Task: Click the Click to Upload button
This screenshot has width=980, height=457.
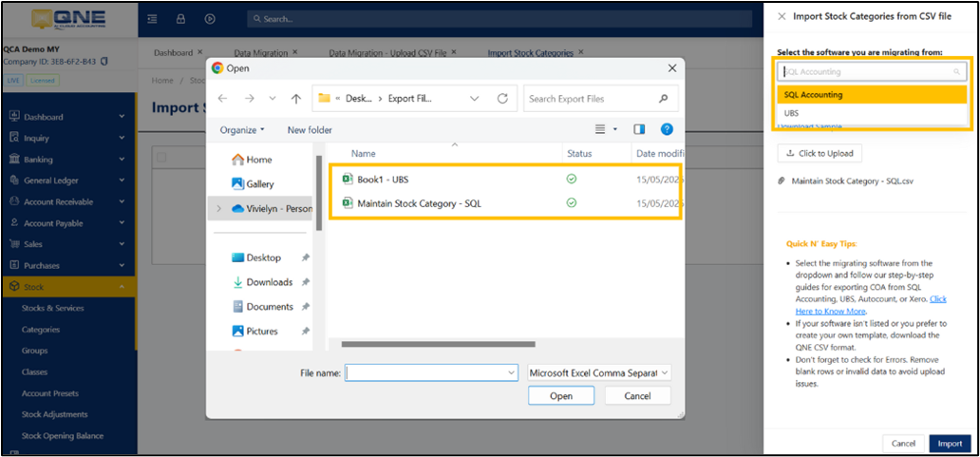Action: 820,153
